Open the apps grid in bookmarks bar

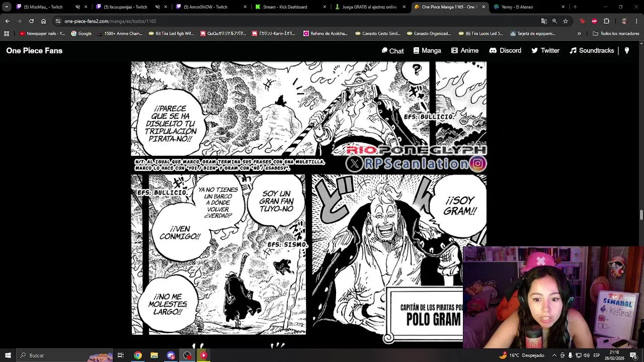(7, 34)
